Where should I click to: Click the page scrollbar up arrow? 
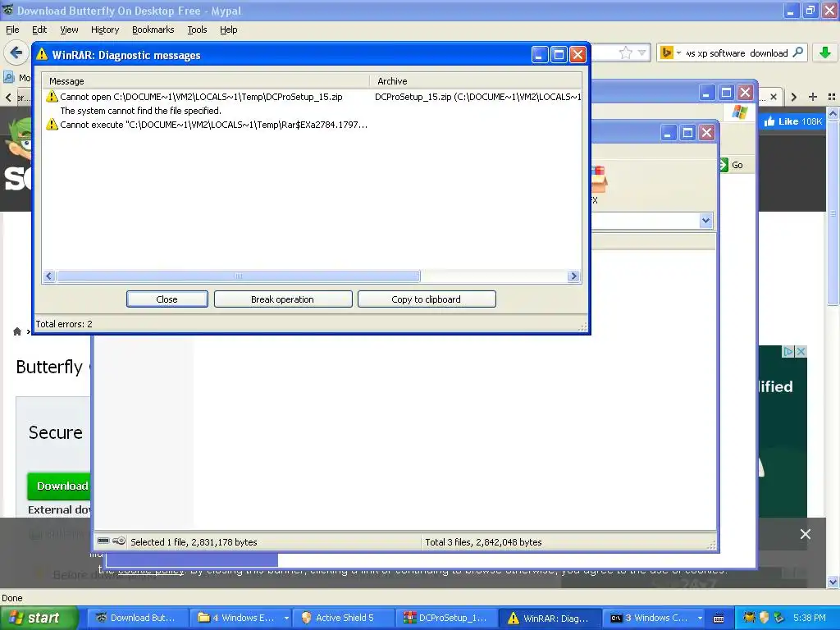click(833, 113)
